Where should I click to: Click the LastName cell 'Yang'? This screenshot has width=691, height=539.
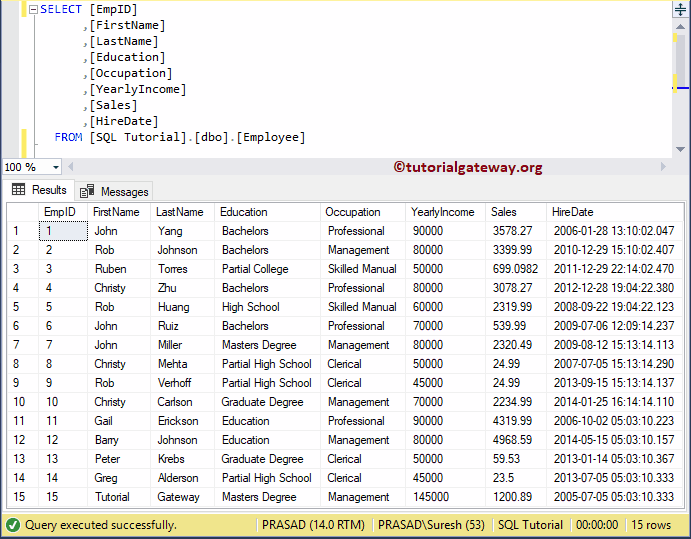(182, 231)
